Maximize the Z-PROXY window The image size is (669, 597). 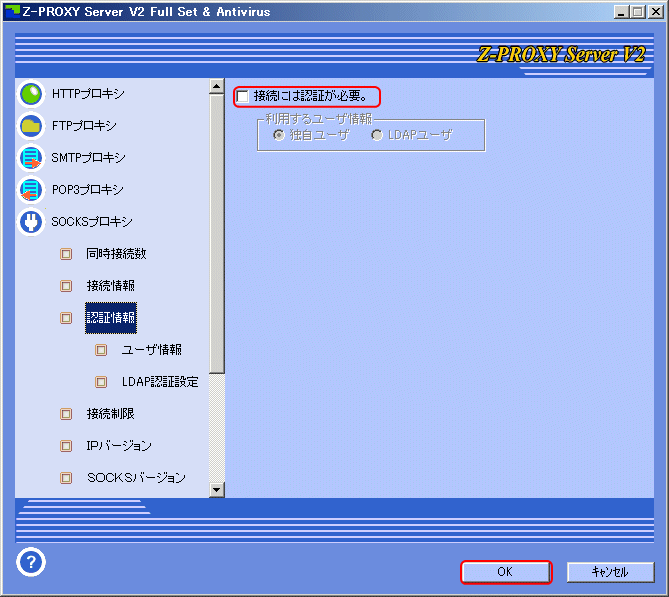coord(637,12)
